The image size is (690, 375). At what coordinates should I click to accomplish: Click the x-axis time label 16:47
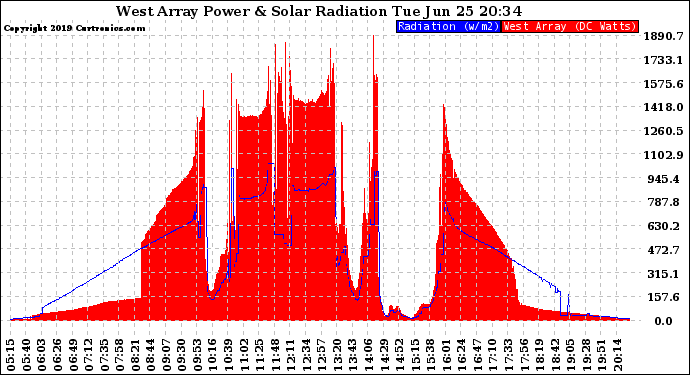(476, 355)
